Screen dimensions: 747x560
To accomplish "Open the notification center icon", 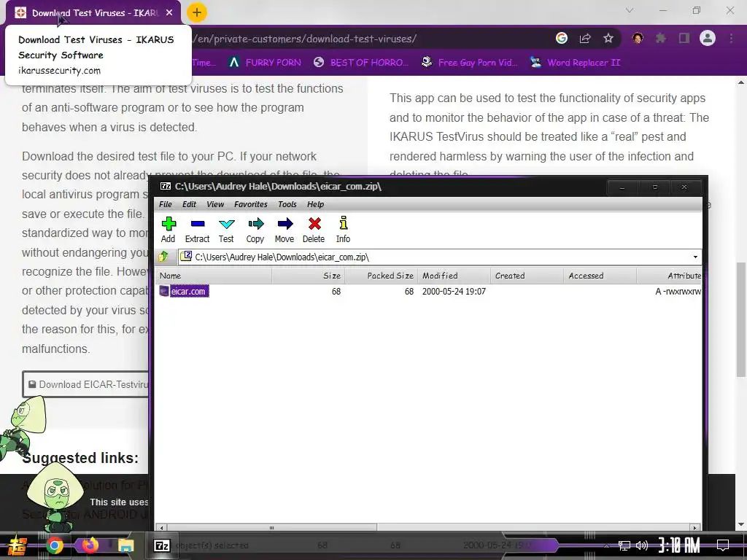I will pyautogui.click(x=723, y=545).
